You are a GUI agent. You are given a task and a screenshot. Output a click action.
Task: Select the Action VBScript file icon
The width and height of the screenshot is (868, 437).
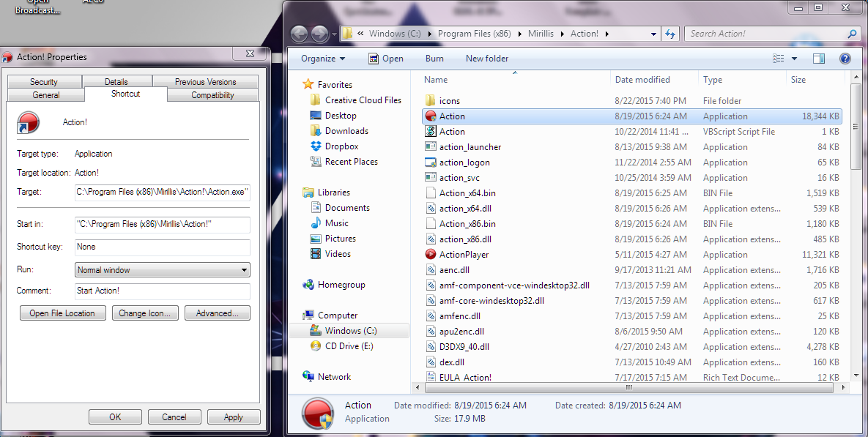[431, 132]
